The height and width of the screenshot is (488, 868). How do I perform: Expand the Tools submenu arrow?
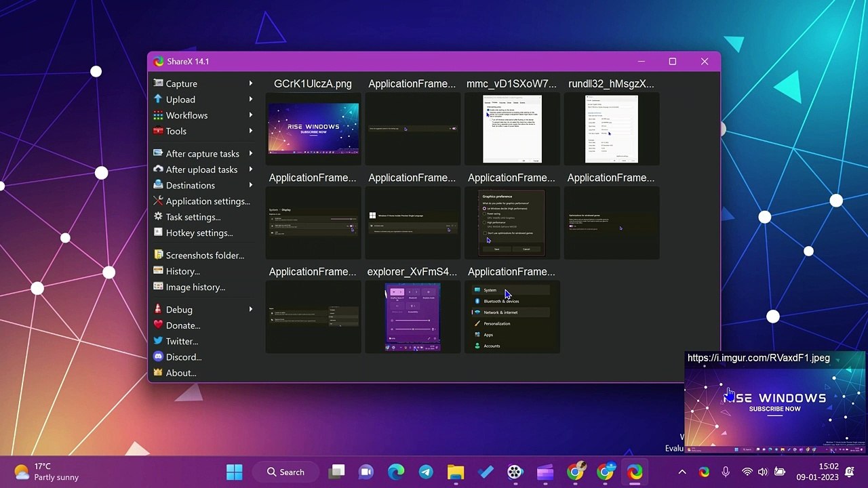point(251,131)
